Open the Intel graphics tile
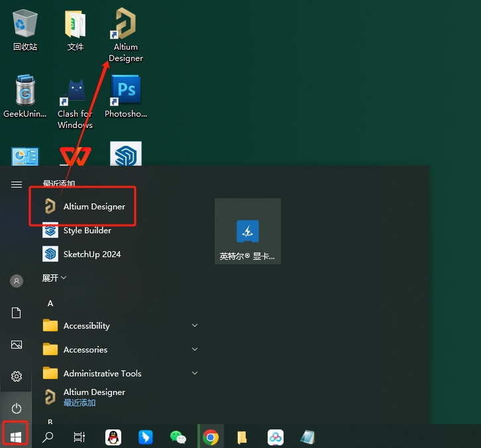This screenshot has height=448, width=481. [248, 231]
